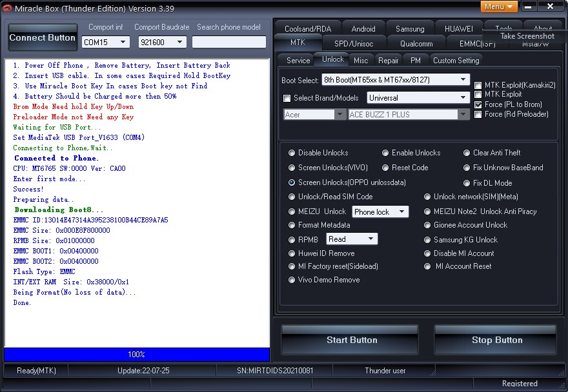Open the Custom Setting sub-tab
The width and height of the screenshot is (568, 392).
tap(456, 61)
